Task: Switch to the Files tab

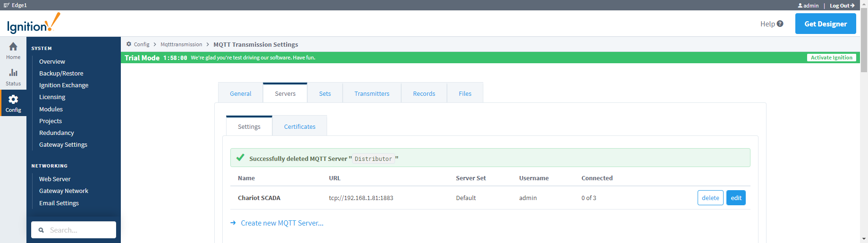Action: click(465, 93)
